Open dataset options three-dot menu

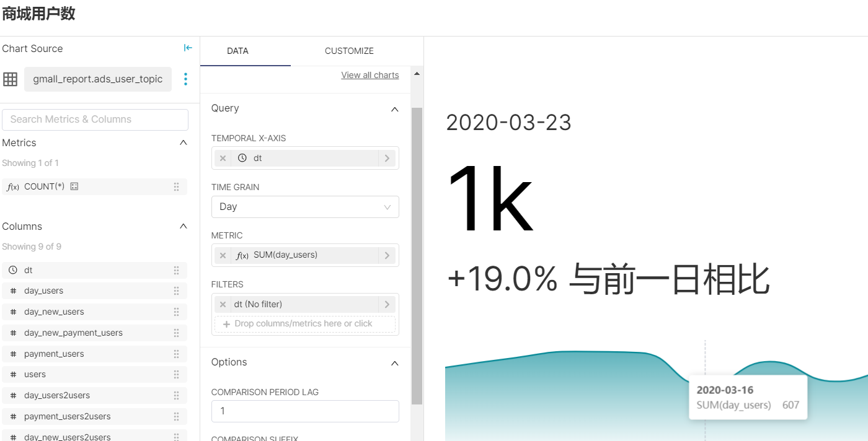185,79
